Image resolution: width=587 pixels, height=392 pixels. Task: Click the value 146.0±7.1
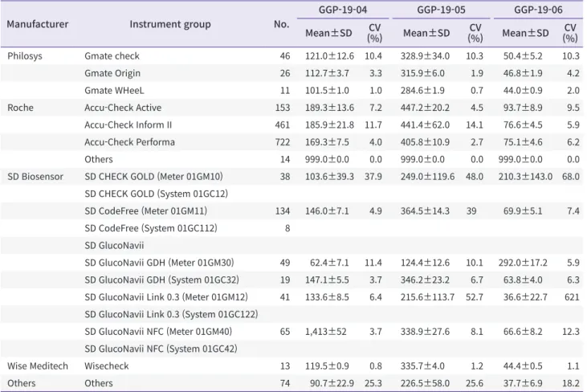coord(327,211)
